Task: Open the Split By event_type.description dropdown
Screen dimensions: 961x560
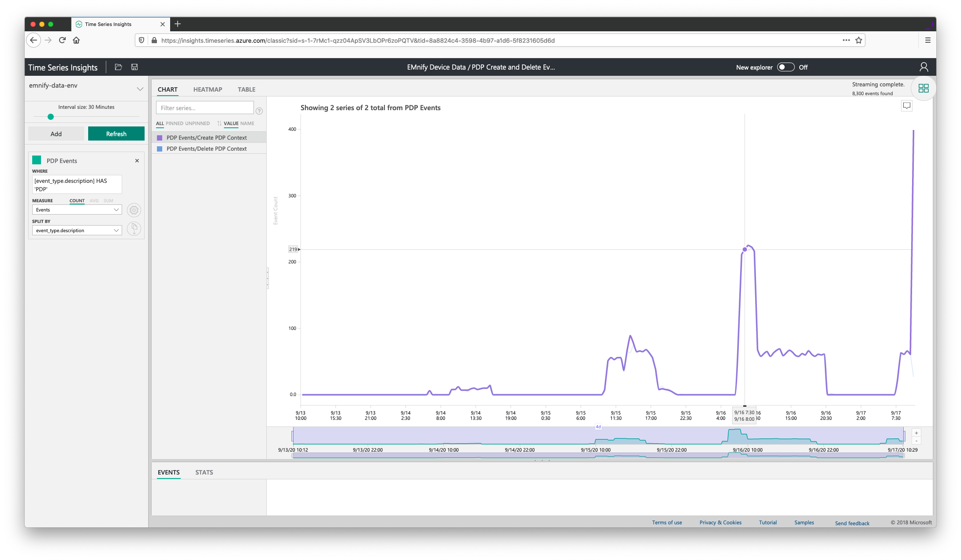Action: 77,230
